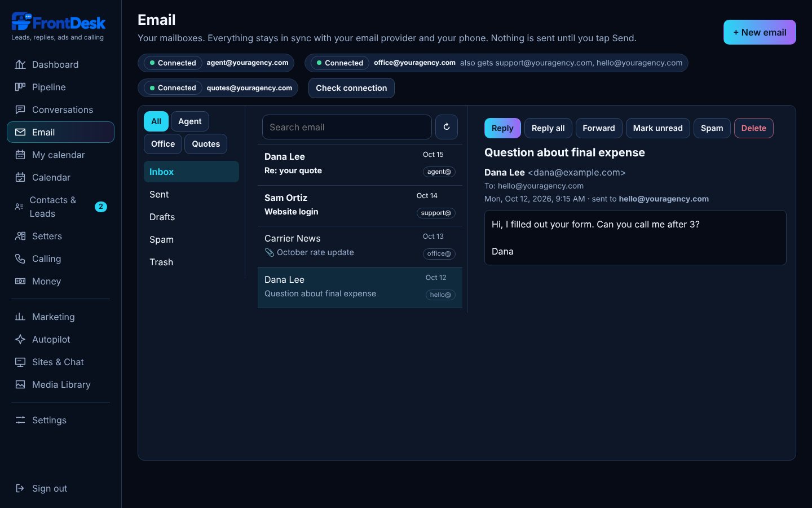Click the agent@ tag on Oct 15 email
The width and height of the screenshot is (812, 508).
click(x=439, y=172)
